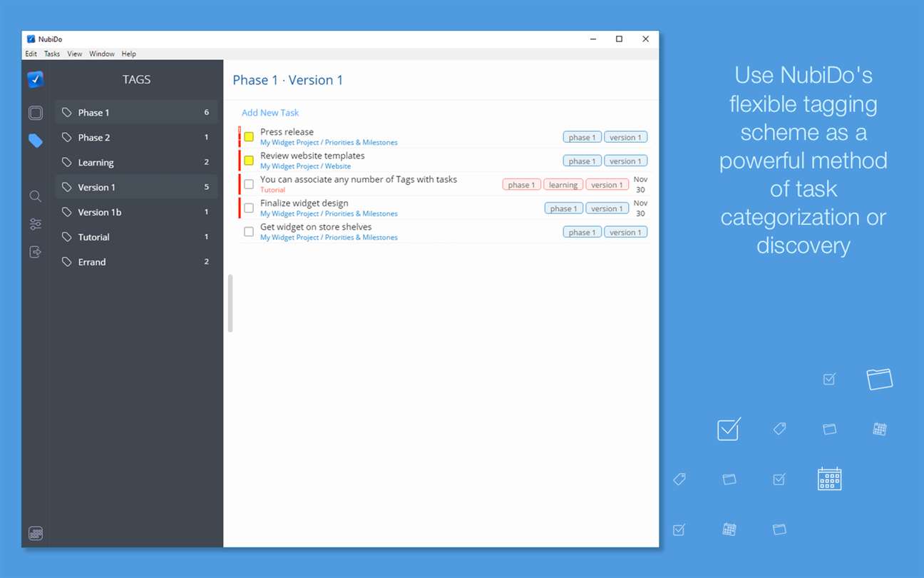924x578 pixels.
Task: Click the Review website templates title
Action: pyautogui.click(x=312, y=156)
